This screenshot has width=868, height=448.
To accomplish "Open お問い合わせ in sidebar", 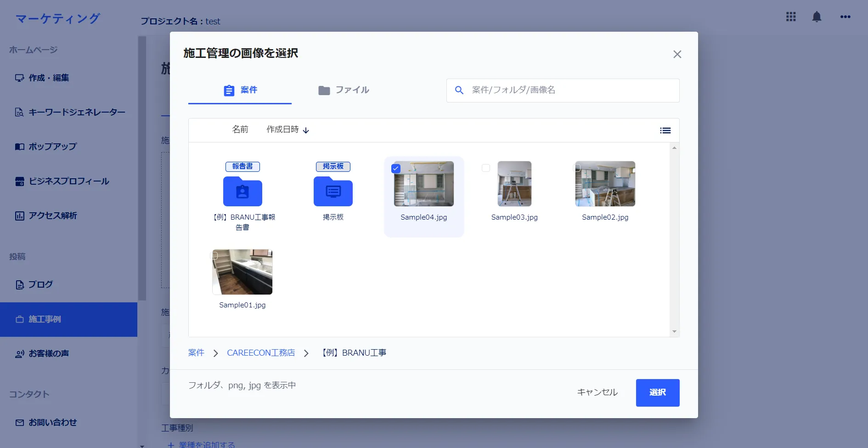I will coord(69,422).
